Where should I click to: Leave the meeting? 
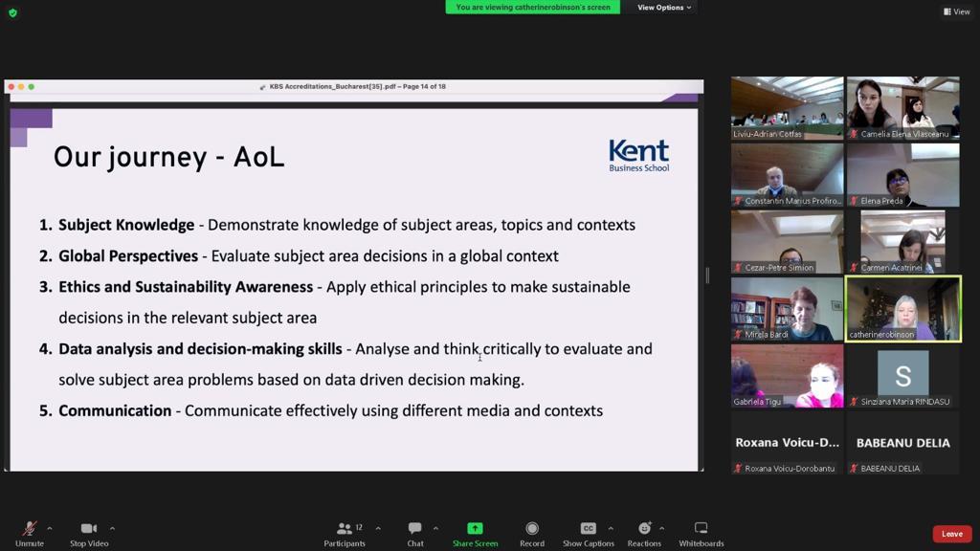pyautogui.click(x=951, y=534)
